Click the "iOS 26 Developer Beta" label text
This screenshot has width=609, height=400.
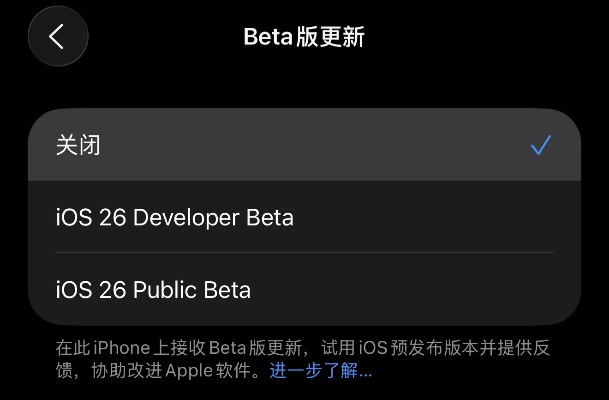click(175, 217)
